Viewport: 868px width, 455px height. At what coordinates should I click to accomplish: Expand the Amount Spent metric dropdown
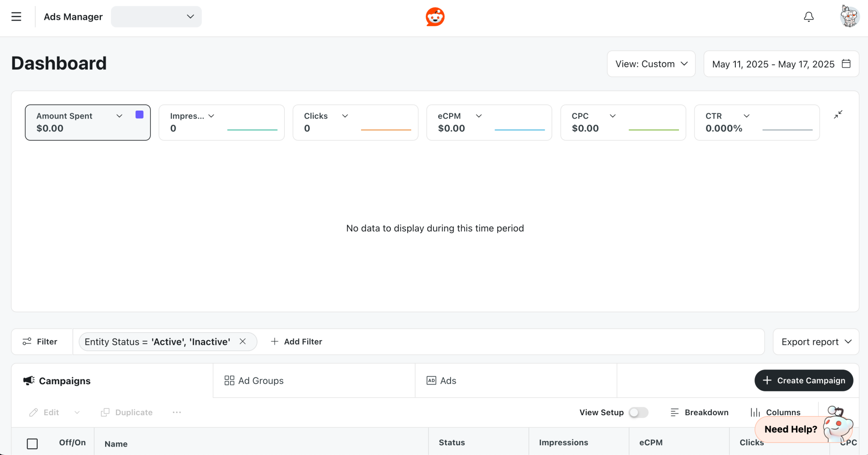pos(119,115)
